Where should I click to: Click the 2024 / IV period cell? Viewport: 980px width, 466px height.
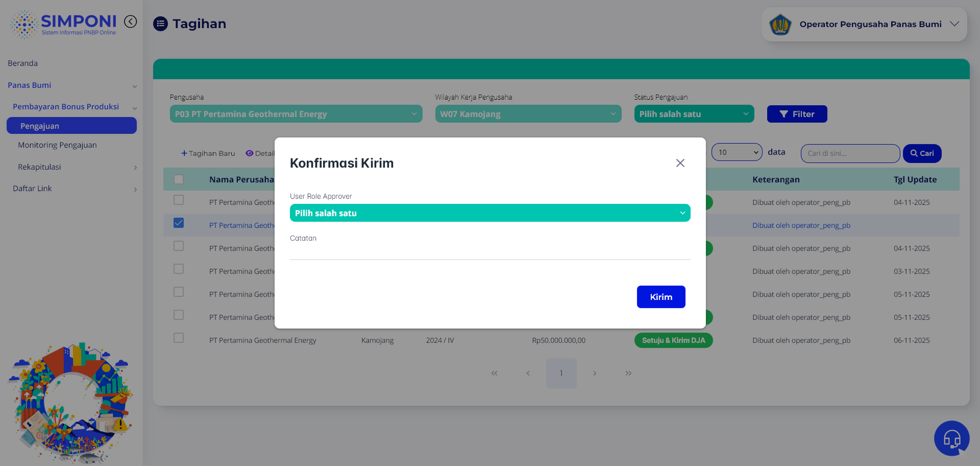coord(440,340)
